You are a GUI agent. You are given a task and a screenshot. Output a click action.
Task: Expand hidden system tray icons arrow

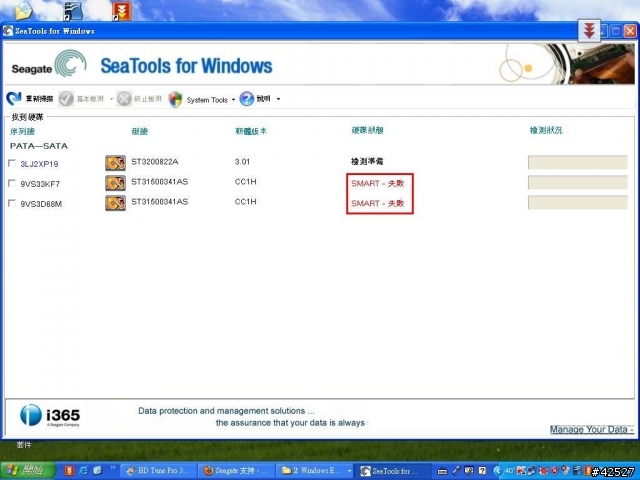click(497, 471)
